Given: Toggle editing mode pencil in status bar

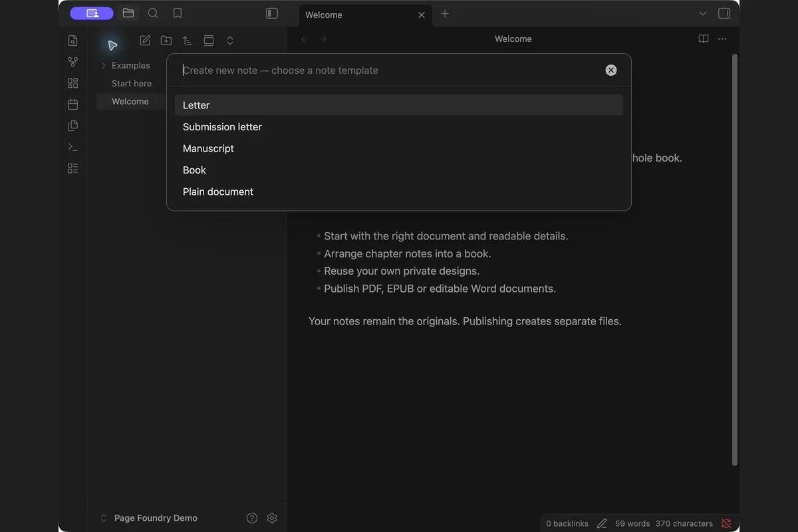Looking at the screenshot, I should pyautogui.click(x=602, y=523).
